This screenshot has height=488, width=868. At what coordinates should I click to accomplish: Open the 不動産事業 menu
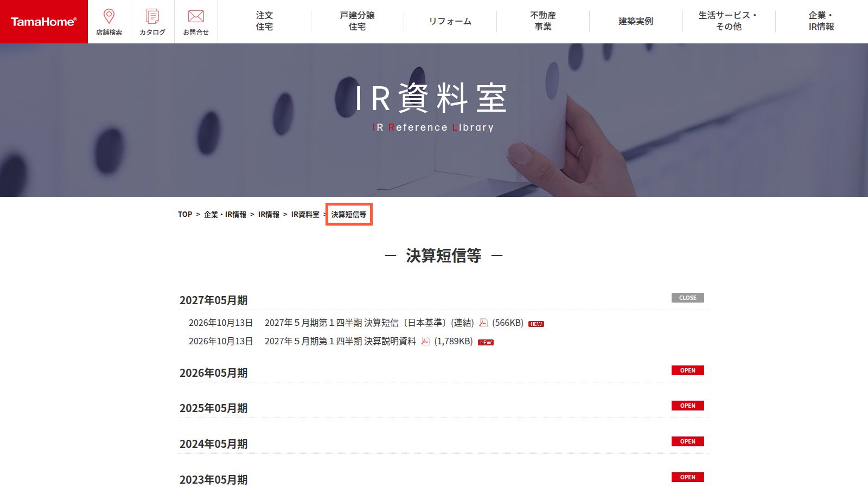tap(543, 21)
